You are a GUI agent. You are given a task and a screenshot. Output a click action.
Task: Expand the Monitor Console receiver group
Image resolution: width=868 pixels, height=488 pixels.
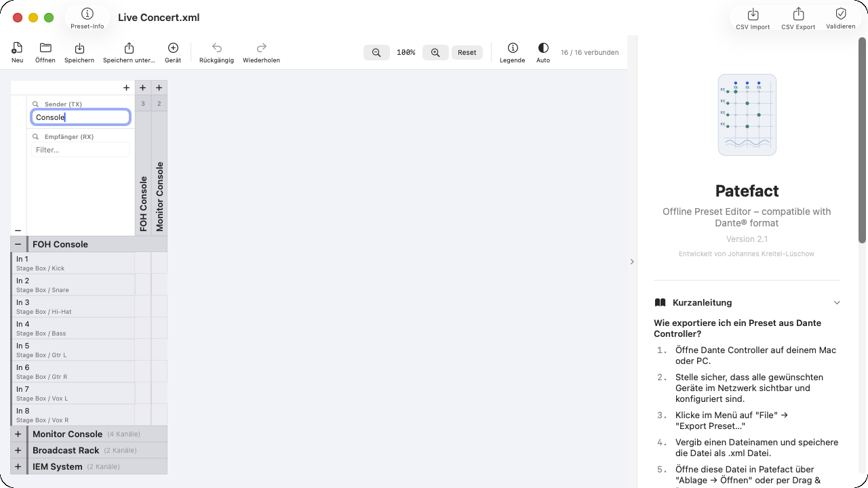click(x=18, y=434)
